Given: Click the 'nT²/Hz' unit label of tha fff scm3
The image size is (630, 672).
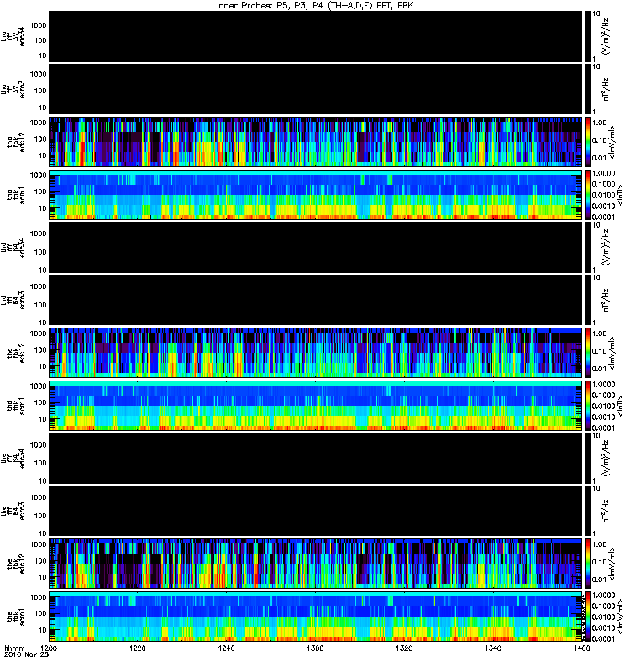Looking at the screenshot, I should tap(606, 90).
